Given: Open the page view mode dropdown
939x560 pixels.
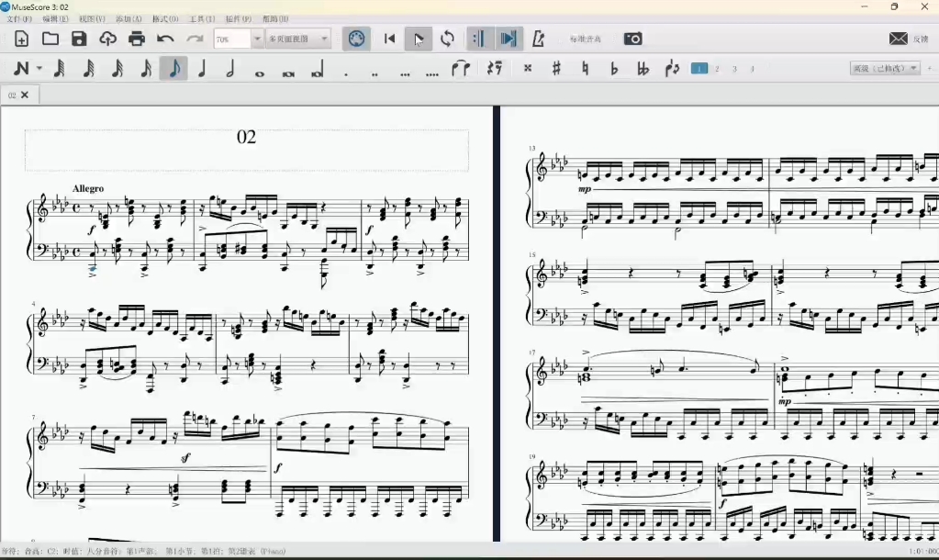Looking at the screenshot, I should click(x=297, y=39).
